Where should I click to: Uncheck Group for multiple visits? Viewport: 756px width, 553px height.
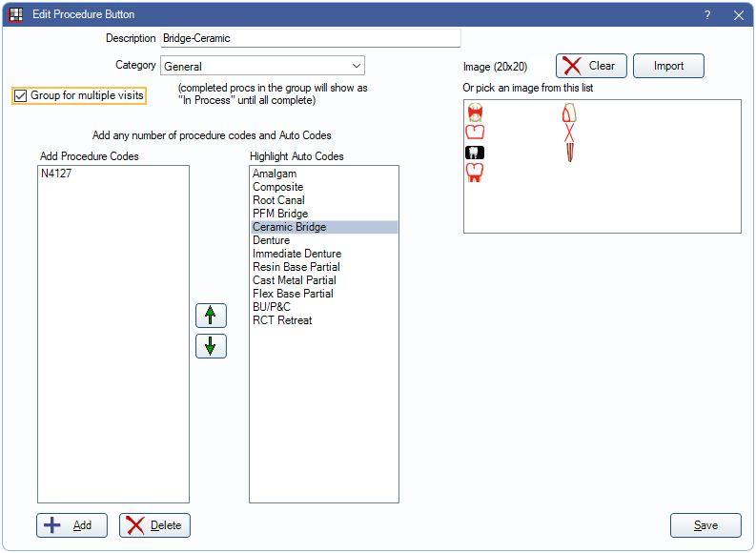click(21, 95)
